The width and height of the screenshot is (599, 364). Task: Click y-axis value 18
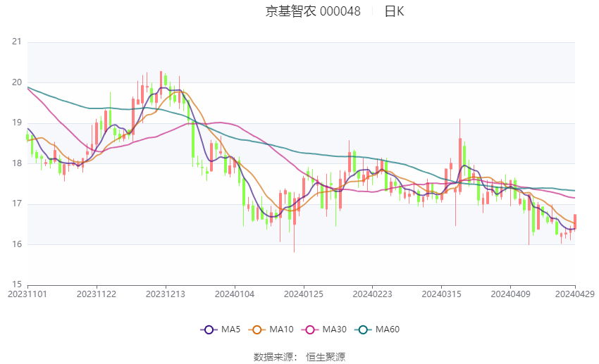click(17, 163)
